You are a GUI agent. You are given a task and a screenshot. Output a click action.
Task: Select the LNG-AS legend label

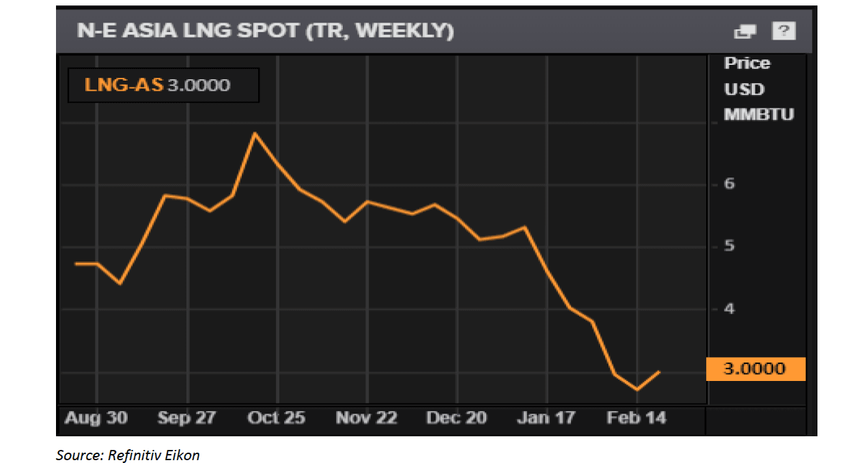point(124,85)
